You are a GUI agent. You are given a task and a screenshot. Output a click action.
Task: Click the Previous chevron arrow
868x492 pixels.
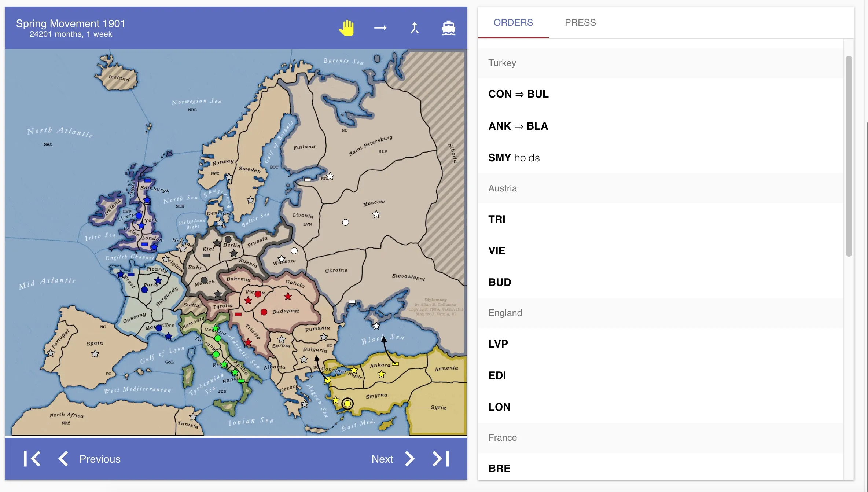pyautogui.click(x=63, y=459)
